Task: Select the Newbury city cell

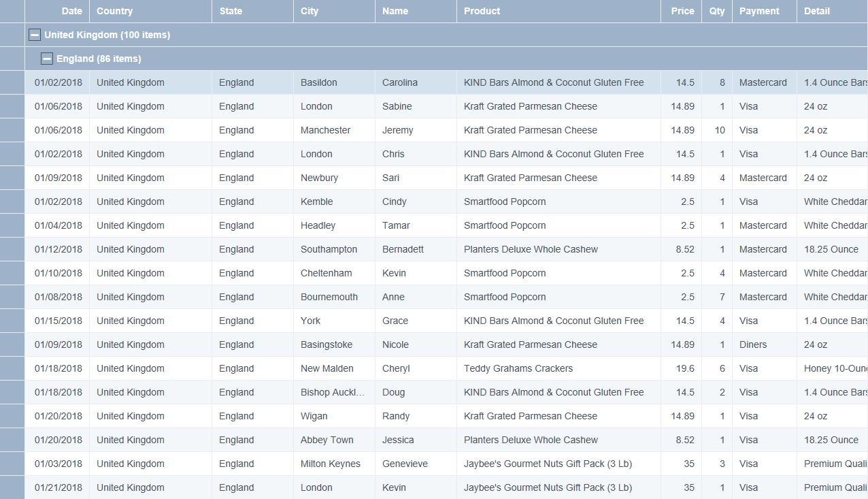Action: [x=334, y=178]
